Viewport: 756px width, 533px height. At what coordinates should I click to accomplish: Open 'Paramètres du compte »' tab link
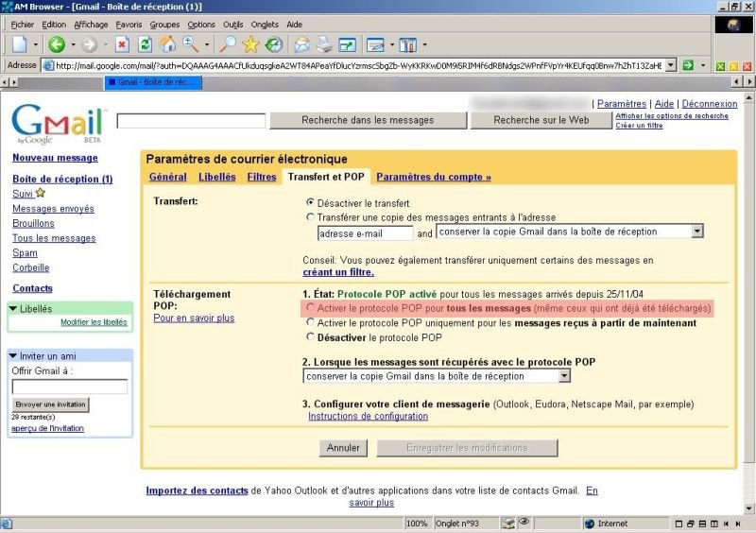point(434,177)
